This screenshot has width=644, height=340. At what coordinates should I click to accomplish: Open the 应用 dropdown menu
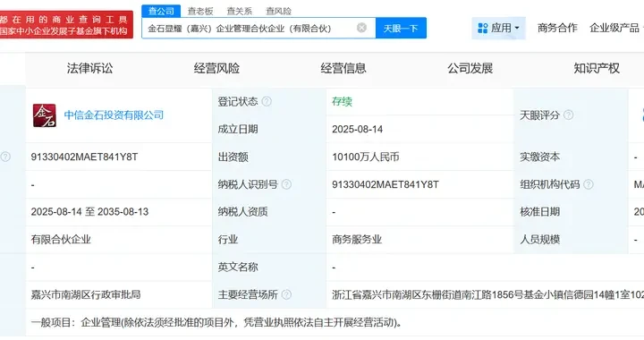(498, 28)
